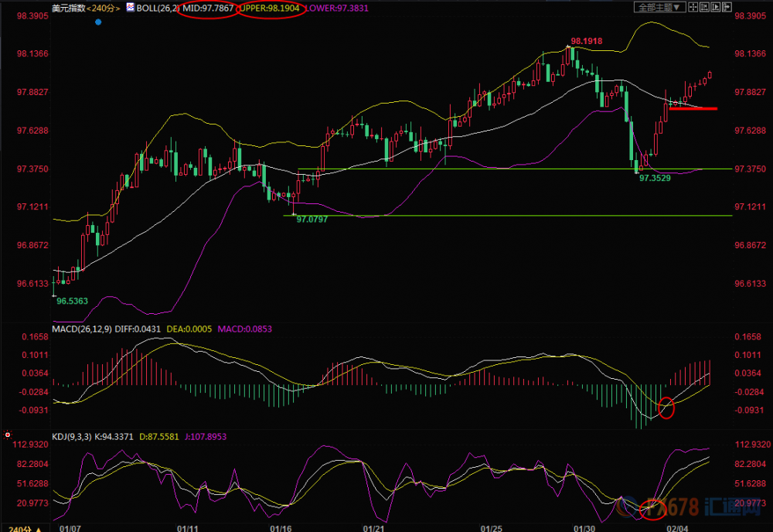Expand the 240分 period selector at bottom-left
This screenshot has height=532, width=773.
26,529
